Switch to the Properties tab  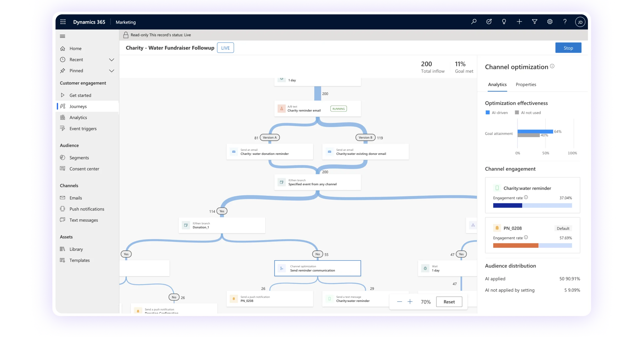coord(526,85)
